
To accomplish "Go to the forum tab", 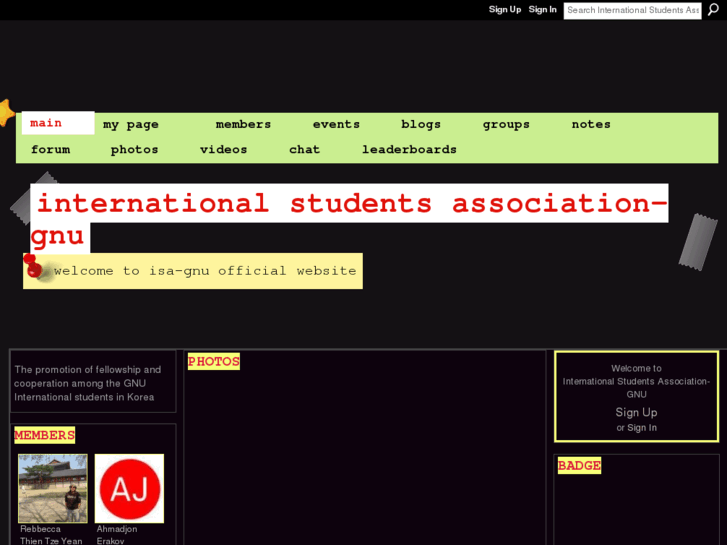I will pos(51,149).
